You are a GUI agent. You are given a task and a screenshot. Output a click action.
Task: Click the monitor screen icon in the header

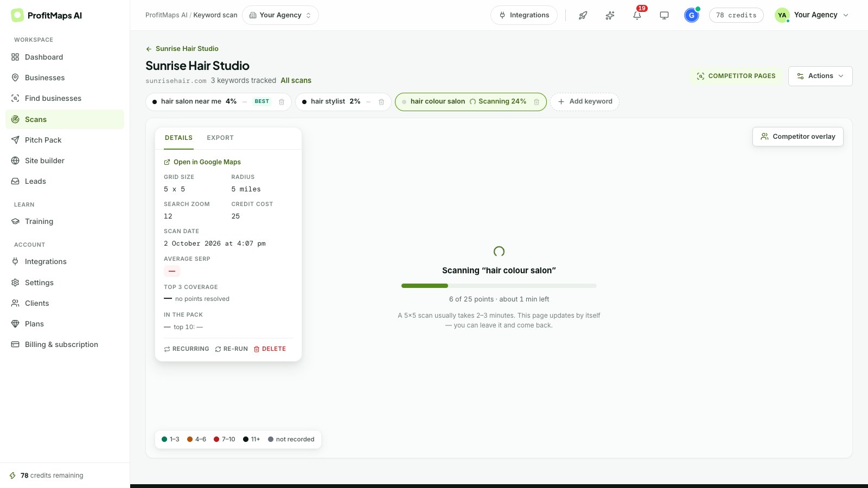664,15
